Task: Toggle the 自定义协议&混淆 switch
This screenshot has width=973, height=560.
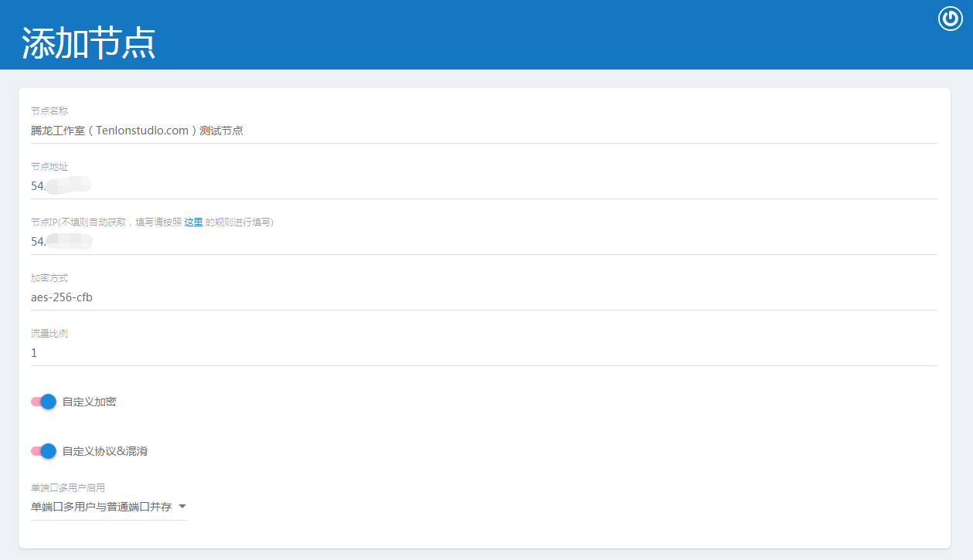Action: 43,451
